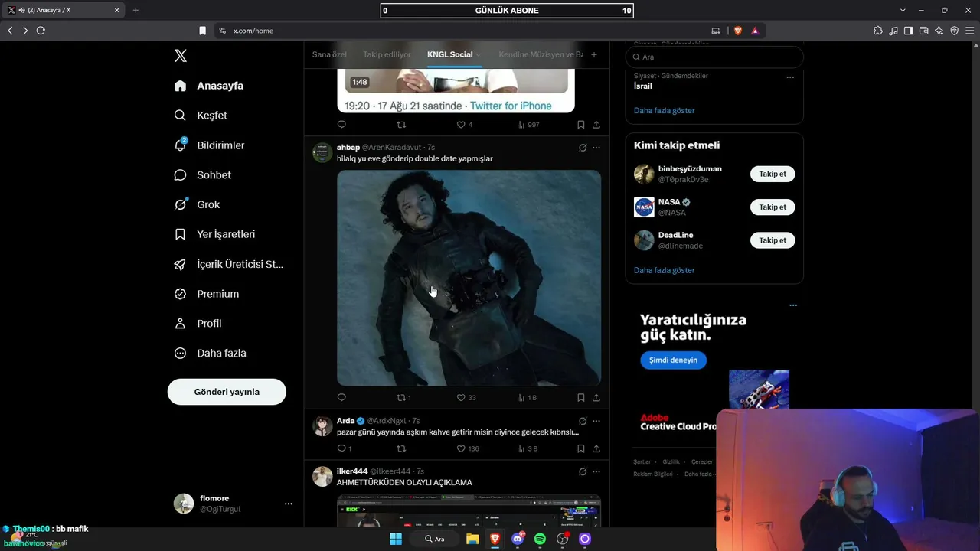
Task: Bookmark Arda's pazar günü post
Action: (x=581, y=448)
